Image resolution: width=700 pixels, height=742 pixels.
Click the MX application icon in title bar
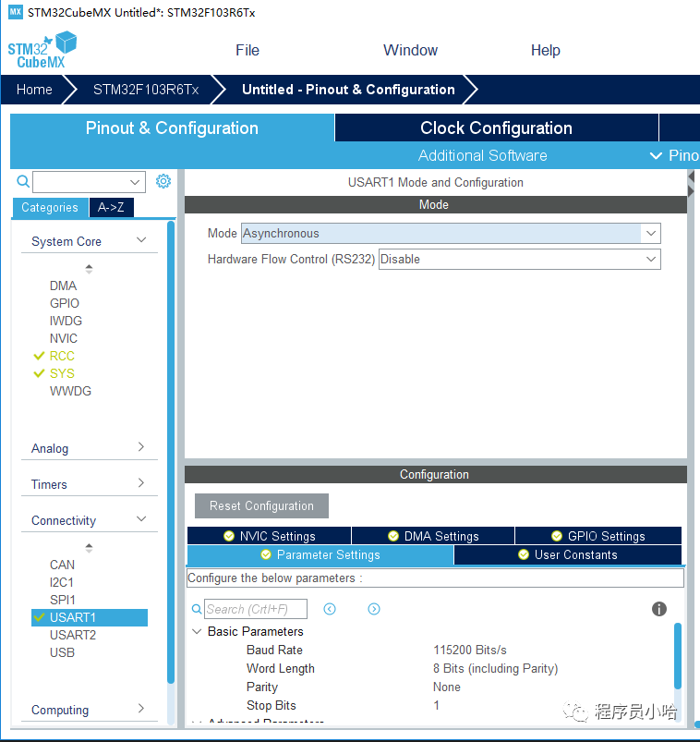(15, 12)
